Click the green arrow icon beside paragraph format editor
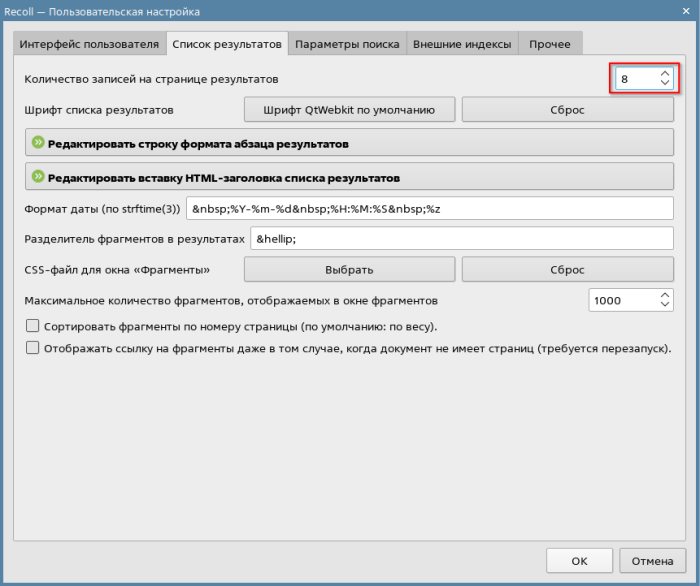This screenshot has height=586, width=700. pos(39,143)
